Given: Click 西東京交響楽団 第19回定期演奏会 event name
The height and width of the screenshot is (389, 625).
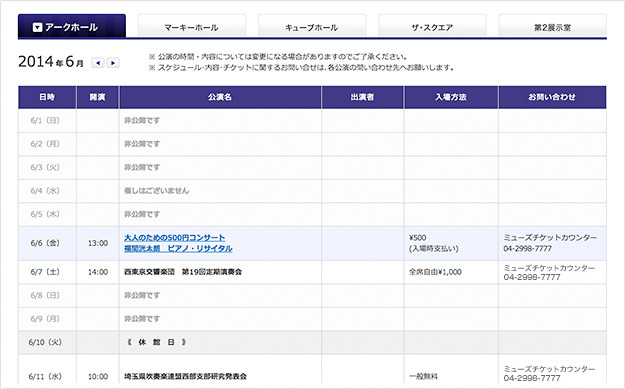Looking at the screenshot, I should pyautogui.click(x=183, y=272).
